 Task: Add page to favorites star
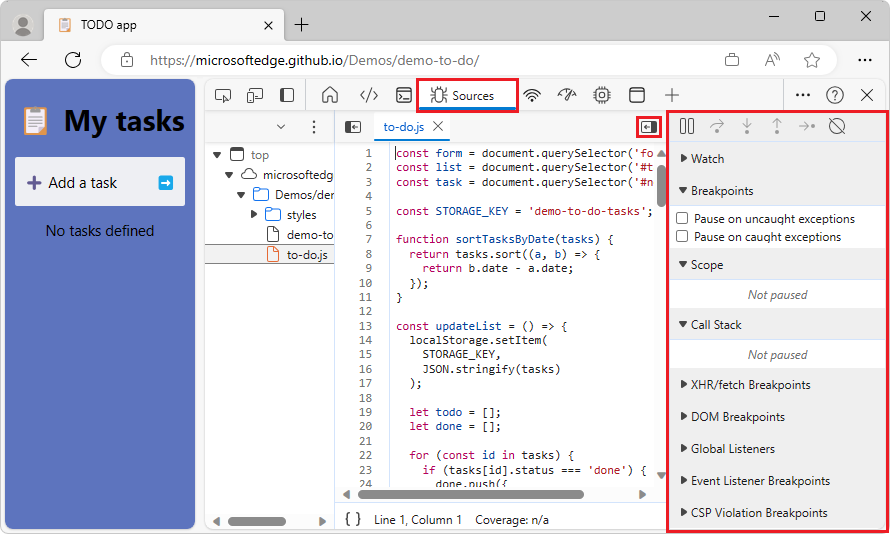(812, 60)
